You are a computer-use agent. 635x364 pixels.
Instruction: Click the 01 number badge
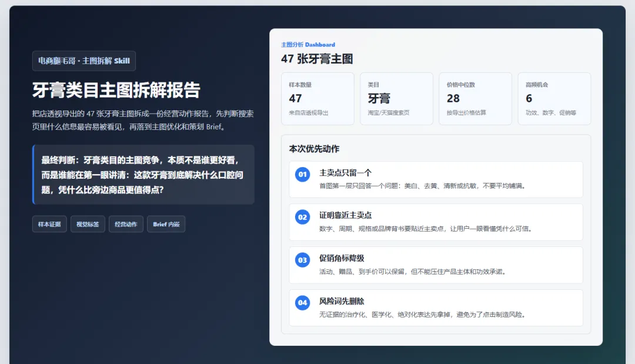[x=303, y=175]
